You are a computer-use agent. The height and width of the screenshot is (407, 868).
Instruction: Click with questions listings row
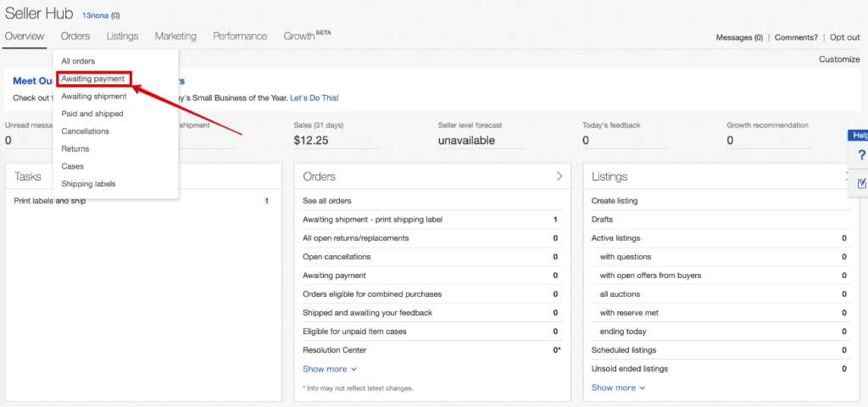click(x=723, y=257)
